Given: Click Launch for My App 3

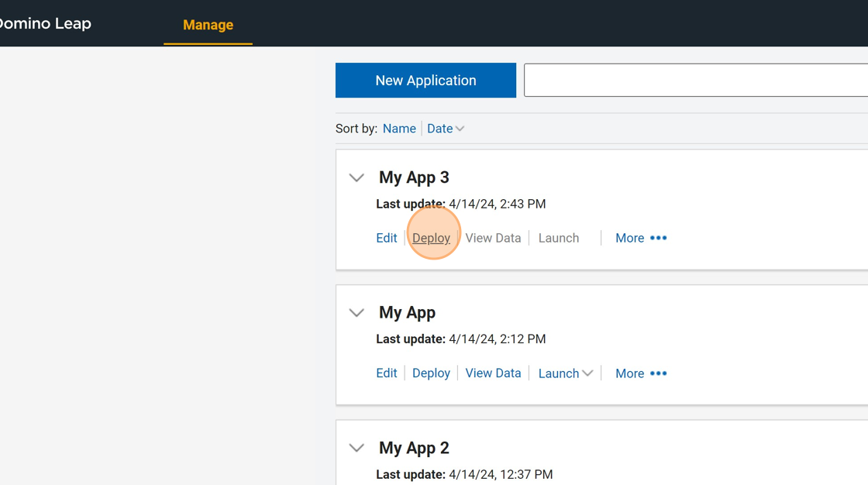Looking at the screenshot, I should (559, 238).
